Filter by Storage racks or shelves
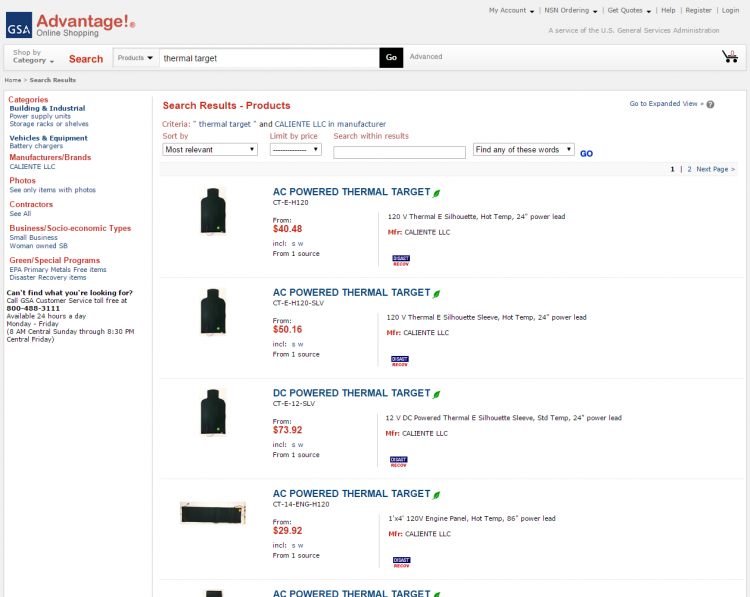The image size is (750, 597). coord(49,124)
